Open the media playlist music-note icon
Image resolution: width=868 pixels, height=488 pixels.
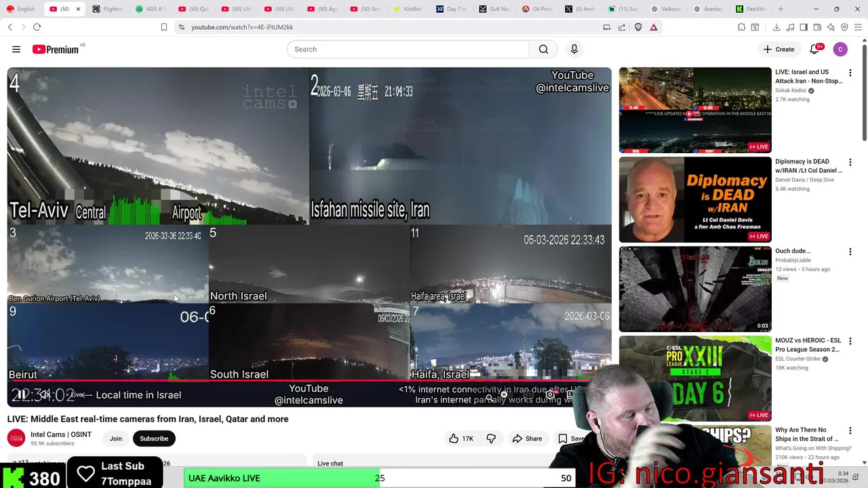pyautogui.click(x=790, y=27)
